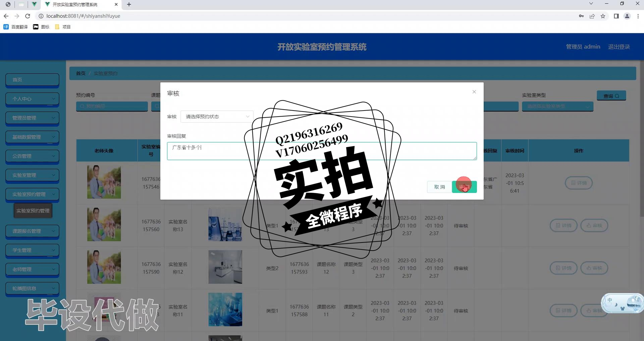
Task: Click the 预约编号 search input
Action: (x=112, y=106)
